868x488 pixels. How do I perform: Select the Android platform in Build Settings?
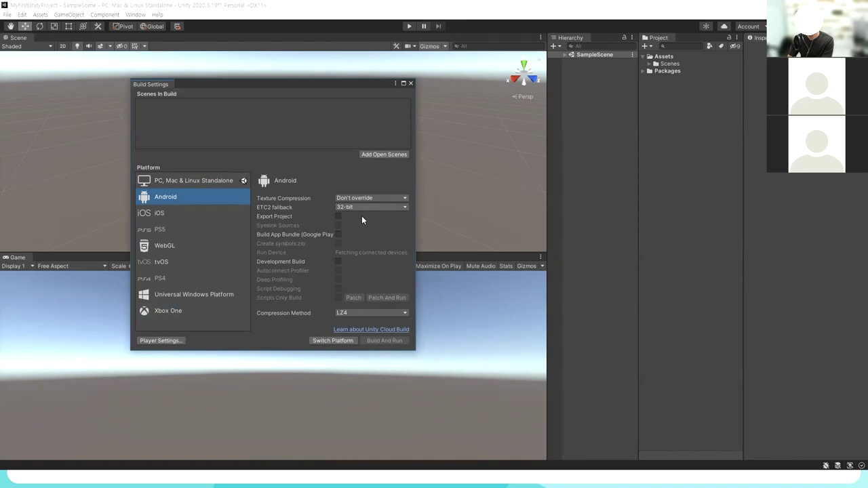coord(193,197)
